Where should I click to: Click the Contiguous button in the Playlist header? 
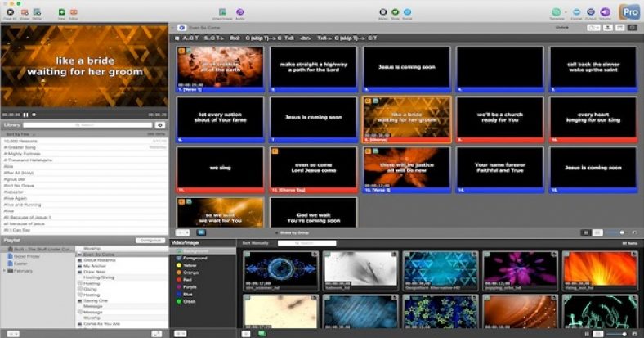tap(150, 240)
